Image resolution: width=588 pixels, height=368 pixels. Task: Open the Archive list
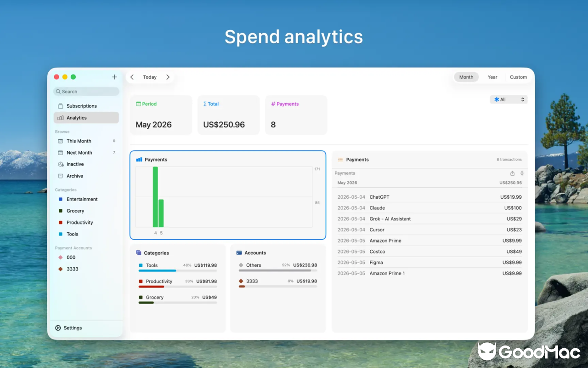coord(86,176)
